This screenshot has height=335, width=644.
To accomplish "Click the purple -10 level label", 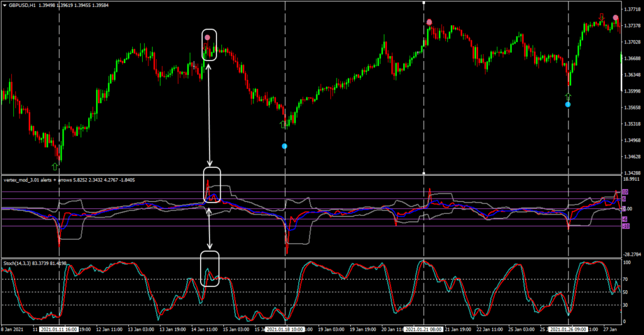I will pos(626,225).
